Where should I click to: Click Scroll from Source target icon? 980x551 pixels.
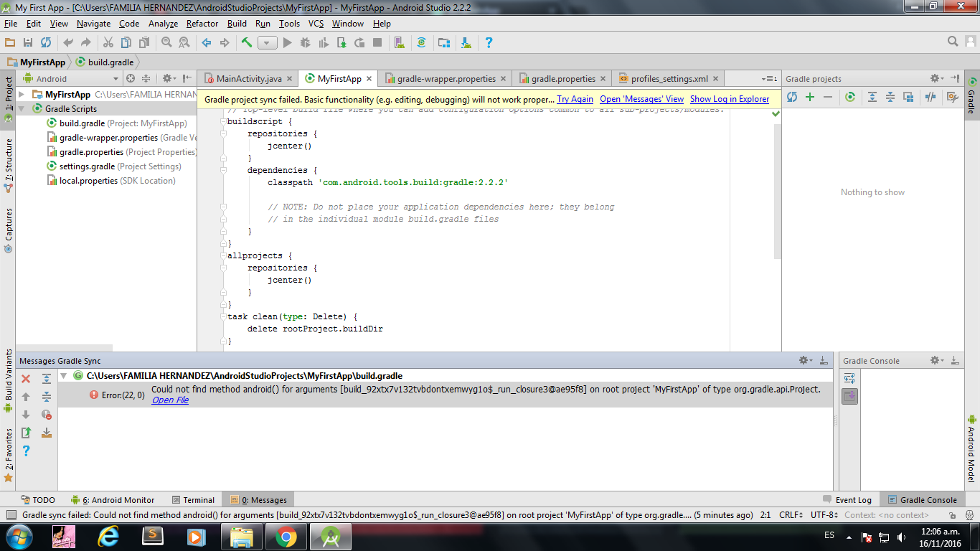coord(131,79)
